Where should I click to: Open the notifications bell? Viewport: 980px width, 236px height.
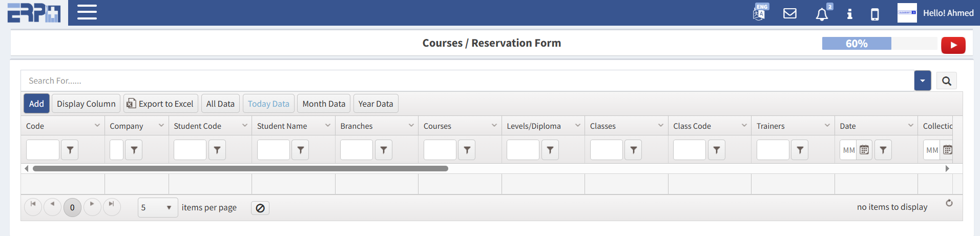(822, 14)
